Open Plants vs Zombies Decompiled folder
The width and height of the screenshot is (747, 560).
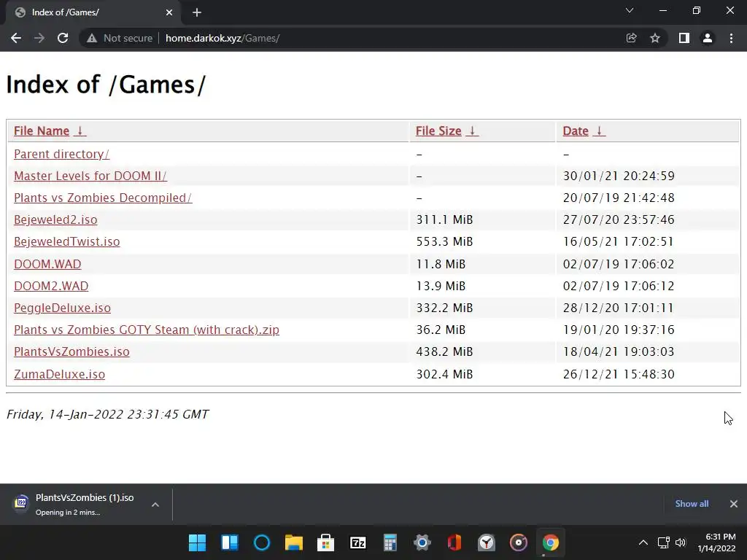[x=103, y=198]
